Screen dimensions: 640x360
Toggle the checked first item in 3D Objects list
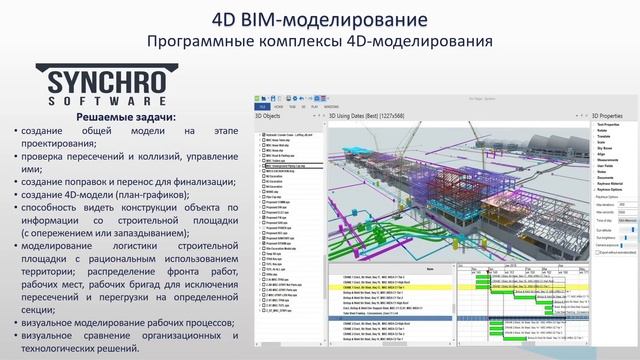click(x=264, y=135)
